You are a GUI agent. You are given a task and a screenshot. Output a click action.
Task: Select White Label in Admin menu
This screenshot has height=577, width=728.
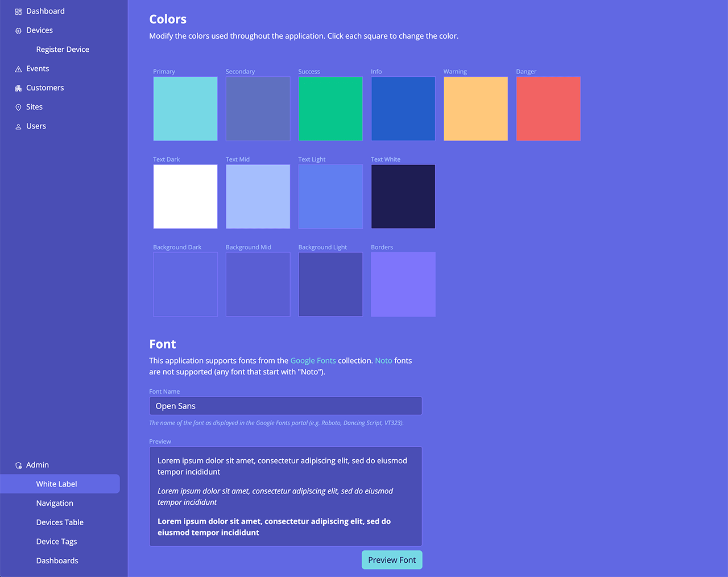click(56, 484)
